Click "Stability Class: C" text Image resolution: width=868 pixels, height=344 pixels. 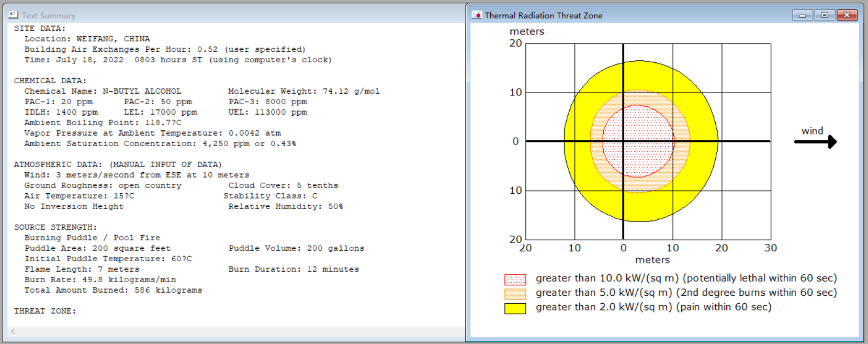(270, 196)
